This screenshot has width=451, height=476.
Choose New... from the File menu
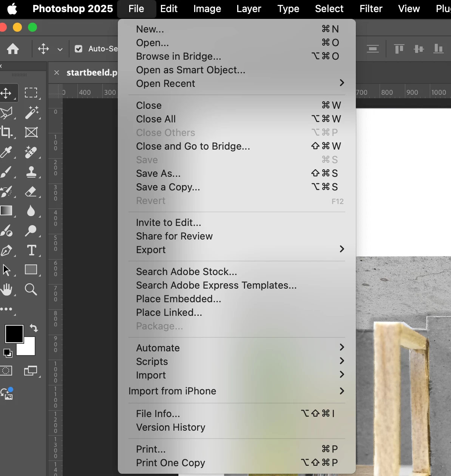(237, 29)
